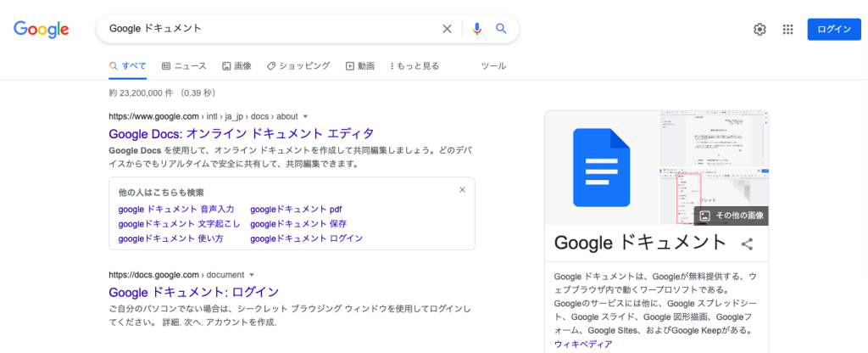Screen dimensions: 868x353
Task: Search googleドキュメント 保存
Action: [298, 224]
